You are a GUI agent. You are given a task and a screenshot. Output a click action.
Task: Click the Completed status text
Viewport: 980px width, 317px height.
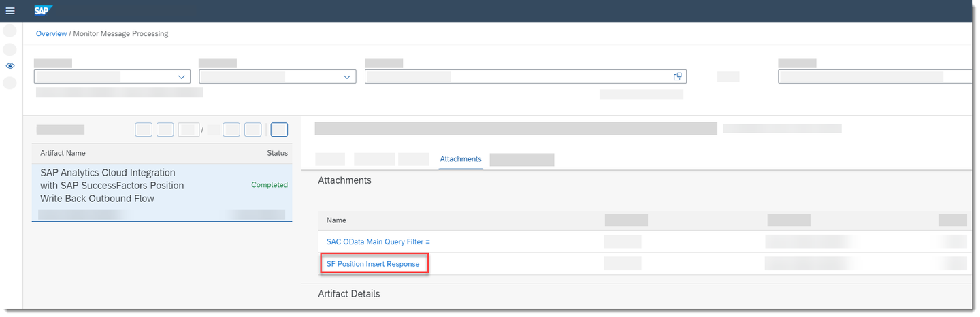[x=269, y=185]
